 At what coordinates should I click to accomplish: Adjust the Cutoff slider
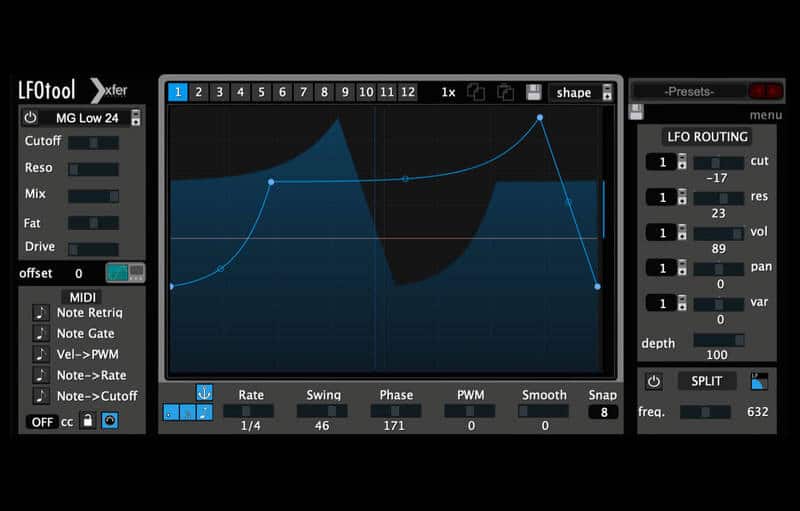pos(93,143)
